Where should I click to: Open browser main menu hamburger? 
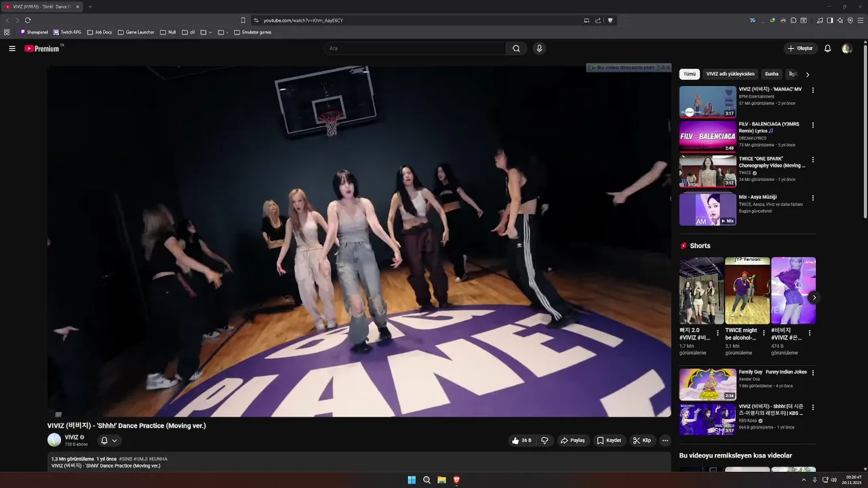tap(861, 20)
